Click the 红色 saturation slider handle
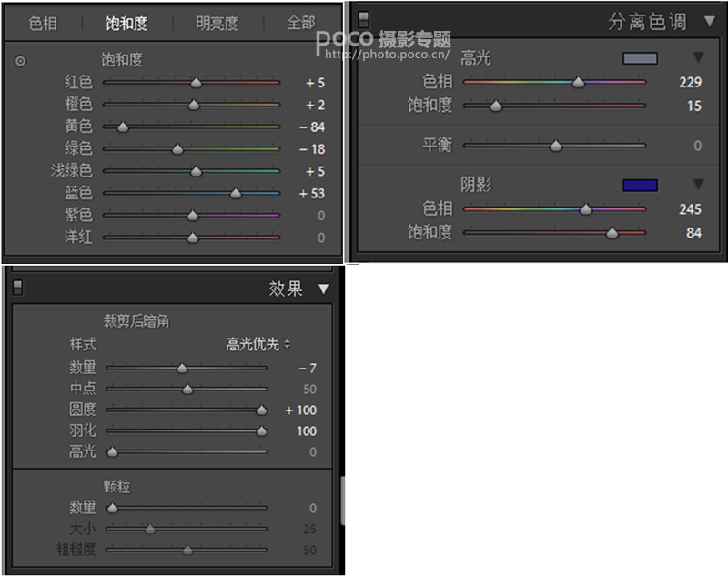 pyautogui.click(x=197, y=83)
